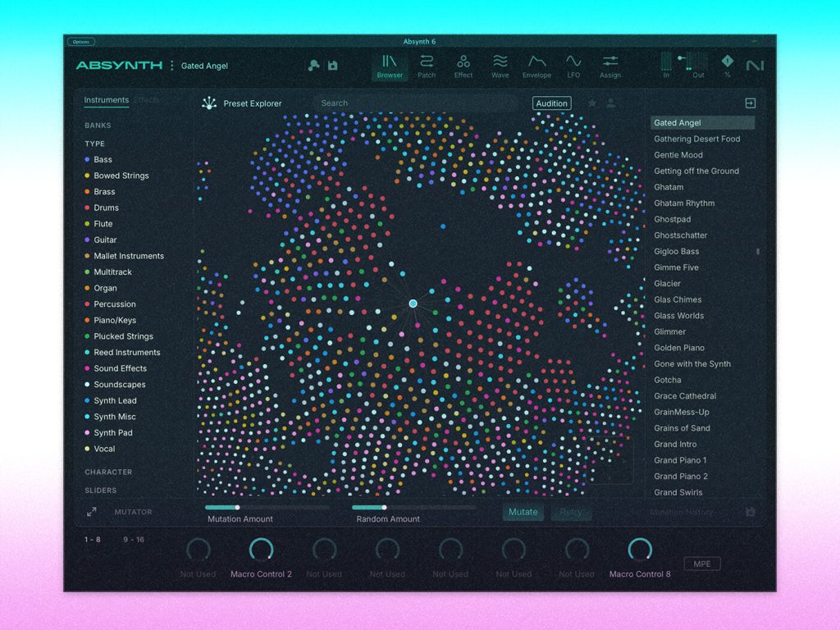
Task: Toggle the user presets filter icon
Action: [x=610, y=103]
